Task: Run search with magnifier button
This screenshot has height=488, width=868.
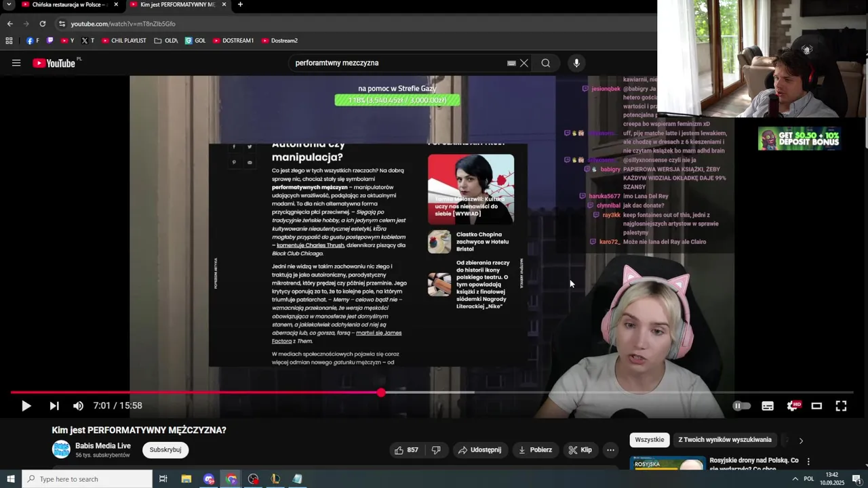Action: click(x=546, y=63)
